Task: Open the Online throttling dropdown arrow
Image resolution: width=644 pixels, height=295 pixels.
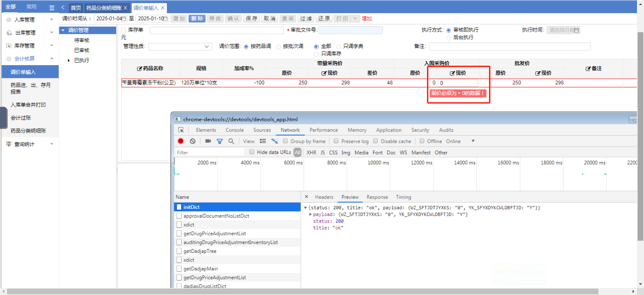Action: 473,141
